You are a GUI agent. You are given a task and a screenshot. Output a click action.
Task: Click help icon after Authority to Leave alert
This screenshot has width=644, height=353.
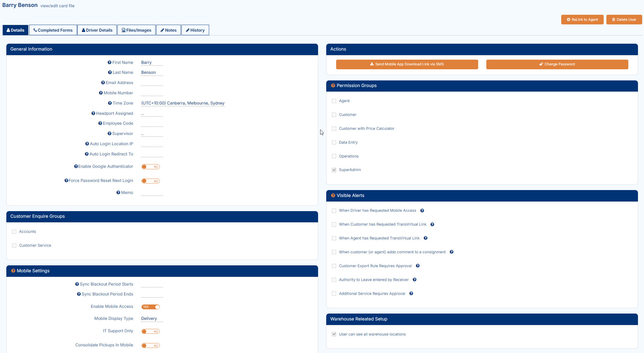(415, 280)
